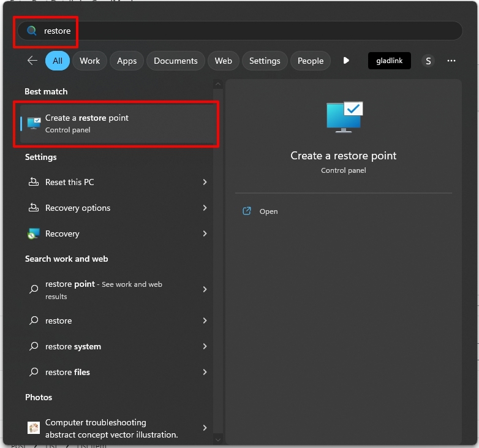Image resolution: width=479 pixels, height=448 pixels.
Task: Switch to the Documents filter tab
Action: pyautogui.click(x=176, y=61)
